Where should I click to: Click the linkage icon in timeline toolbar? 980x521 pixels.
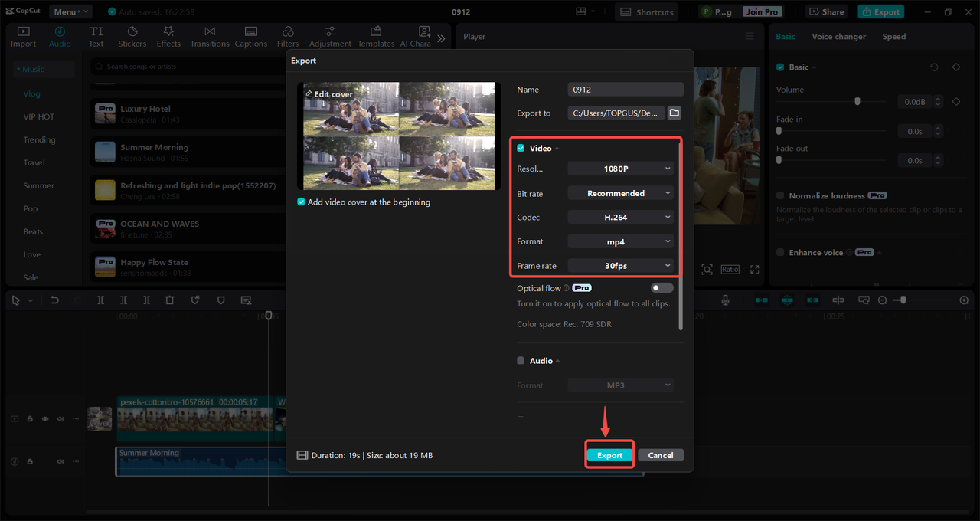812,300
